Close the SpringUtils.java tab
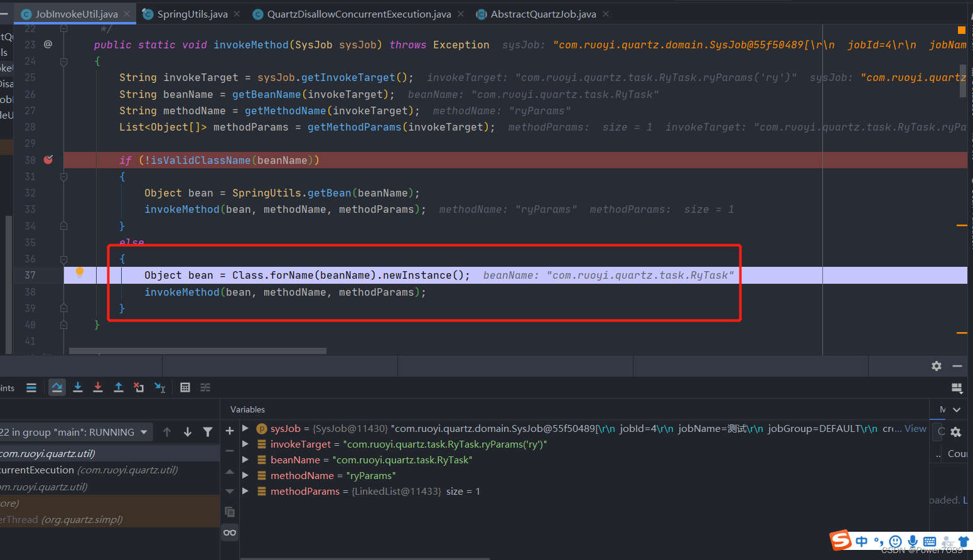973x560 pixels. click(237, 14)
